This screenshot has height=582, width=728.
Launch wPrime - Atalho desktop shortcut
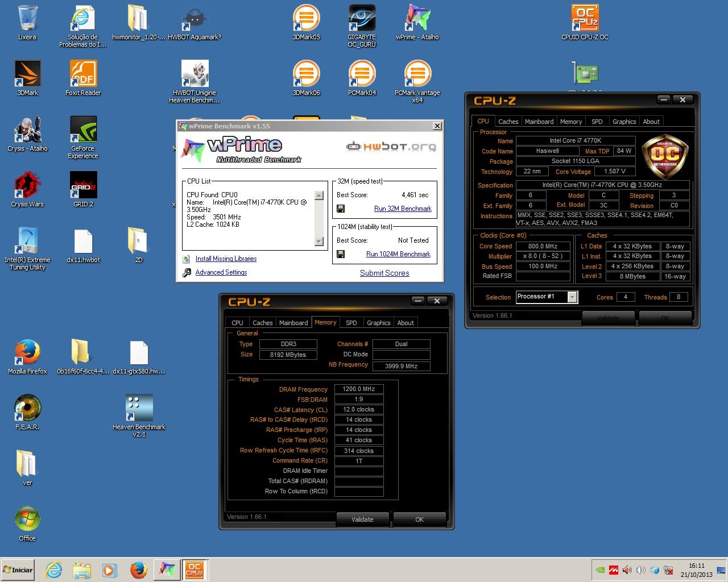tap(417, 23)
